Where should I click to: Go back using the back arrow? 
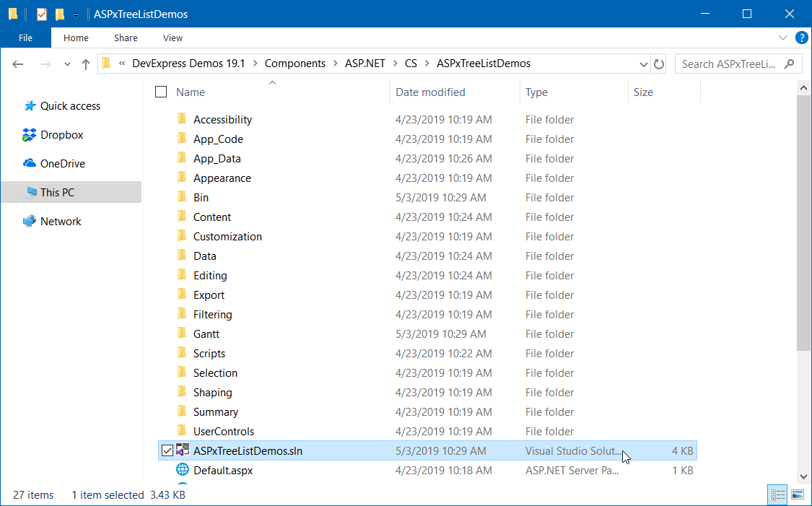pyautogui.click(x=17, y=64)
